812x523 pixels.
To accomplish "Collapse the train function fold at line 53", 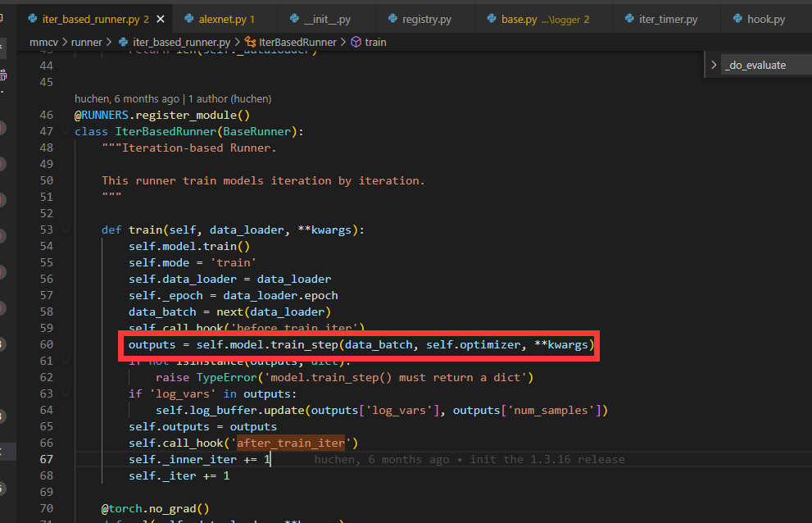I will [66, 230].
